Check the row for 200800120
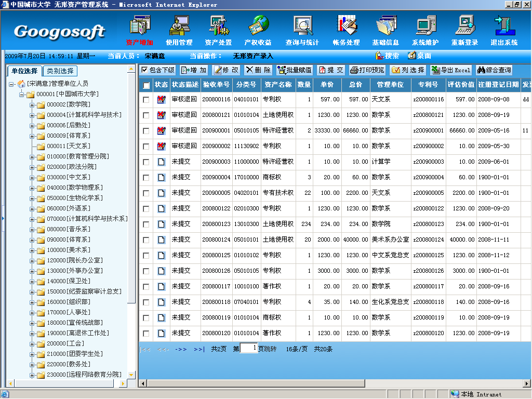 tap(146, 334)
